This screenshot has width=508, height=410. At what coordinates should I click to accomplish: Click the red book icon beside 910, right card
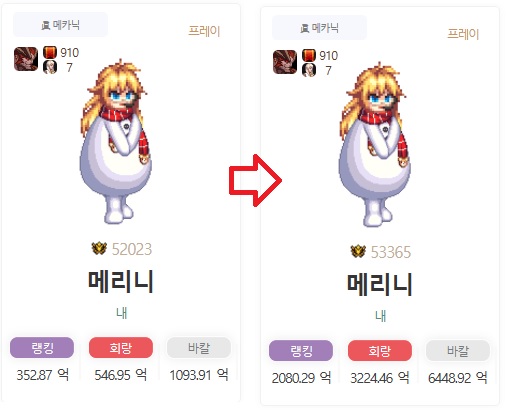(x=309, y=56)
